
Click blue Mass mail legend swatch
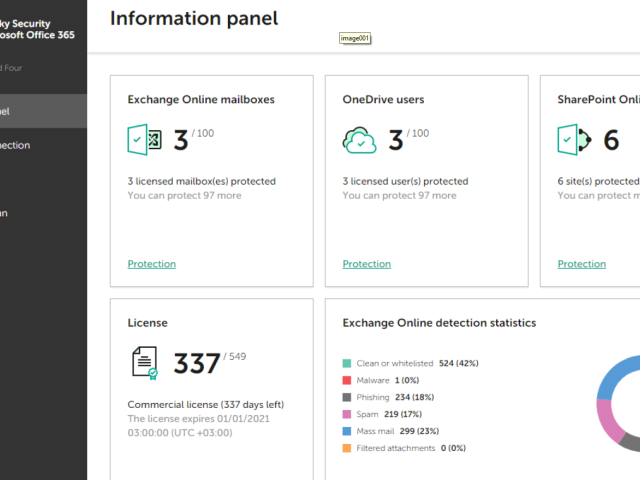click(347, 431)
